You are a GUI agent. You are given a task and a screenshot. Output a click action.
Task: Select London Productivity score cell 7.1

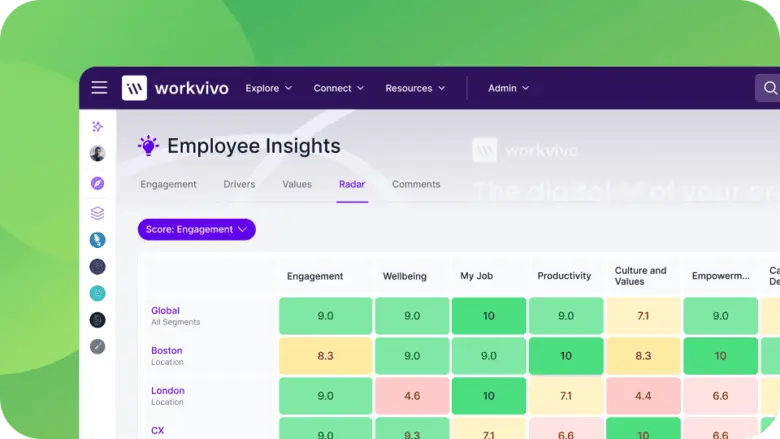click(566, 396)
